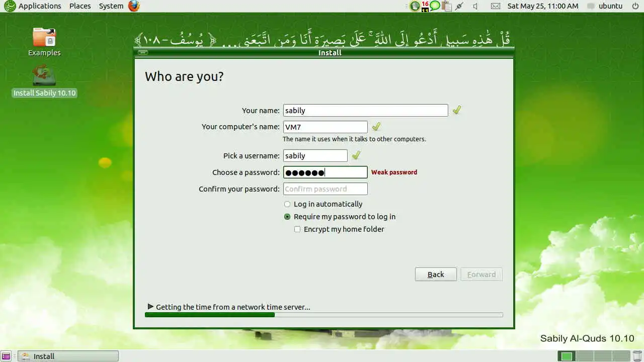Viewport: 644px width, 362px height.
Task: Open the Places menu
Action: pos(80,6)
